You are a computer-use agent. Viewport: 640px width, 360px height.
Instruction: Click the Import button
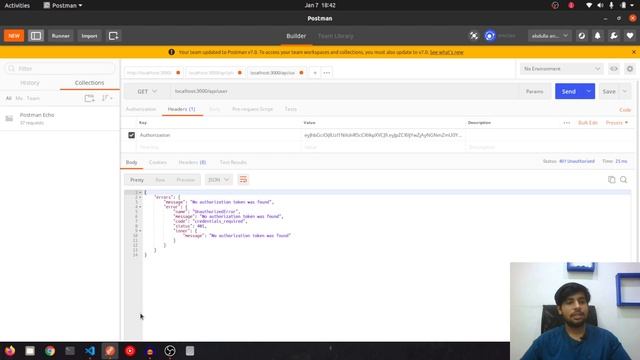[89, 36]
